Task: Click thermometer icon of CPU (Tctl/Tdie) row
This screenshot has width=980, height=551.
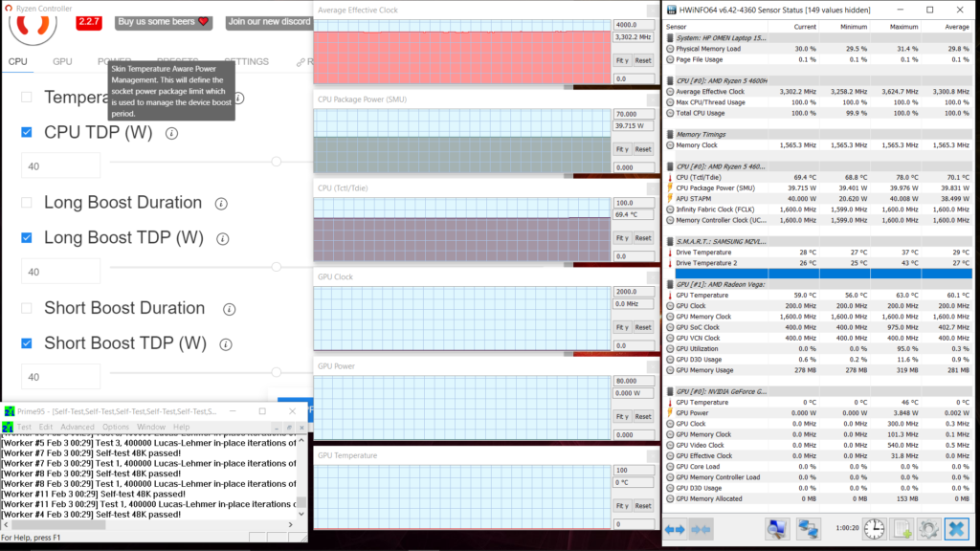Action: click(x=670, y=177)
